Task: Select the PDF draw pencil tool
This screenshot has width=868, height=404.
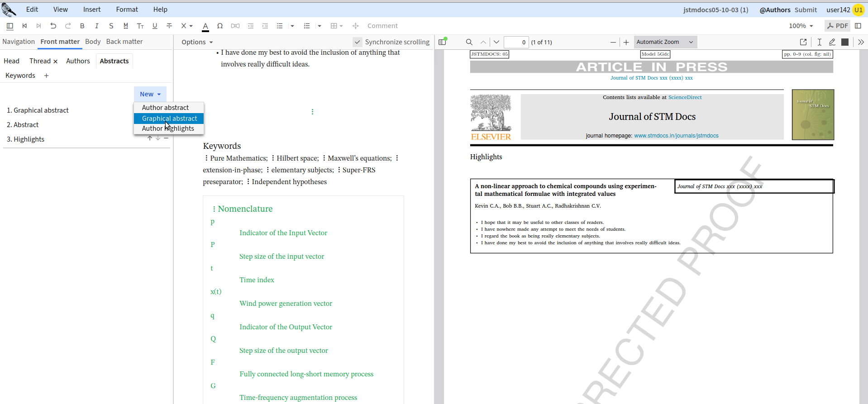Action: (832, 42)
